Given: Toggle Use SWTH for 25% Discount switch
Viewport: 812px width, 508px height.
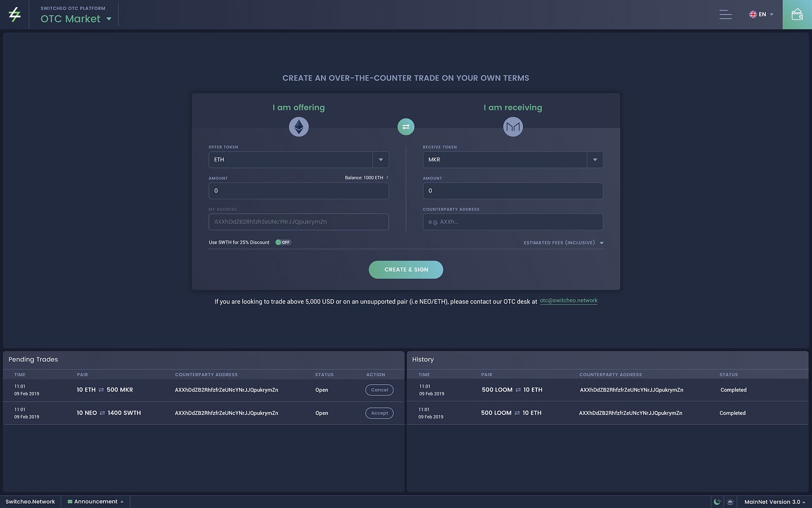Looking at the screenshot, I should pos(283,242).
